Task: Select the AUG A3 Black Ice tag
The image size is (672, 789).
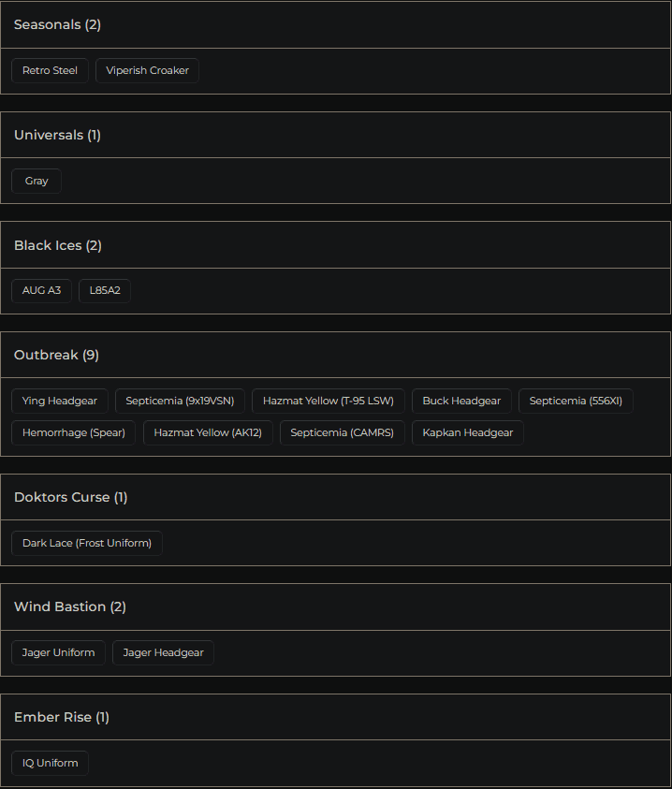Action: [x=41, y=291]
